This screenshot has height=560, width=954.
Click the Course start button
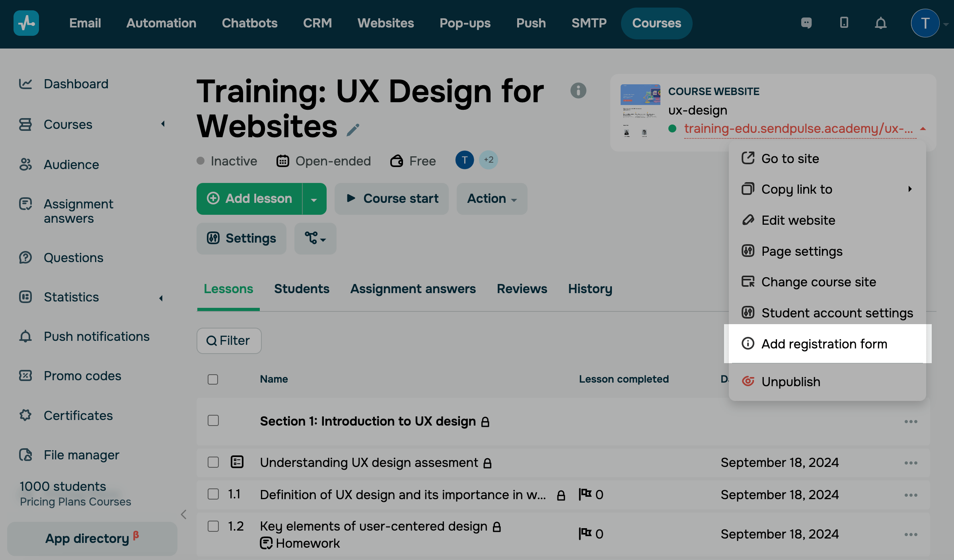[392, 198]
